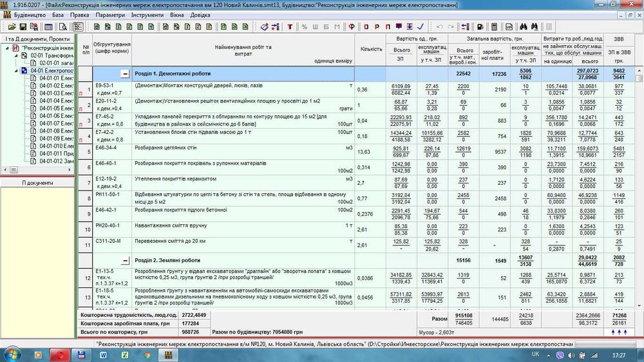Click the second binoculars find-next icon

pyautogui.click(x=535, y=26)
